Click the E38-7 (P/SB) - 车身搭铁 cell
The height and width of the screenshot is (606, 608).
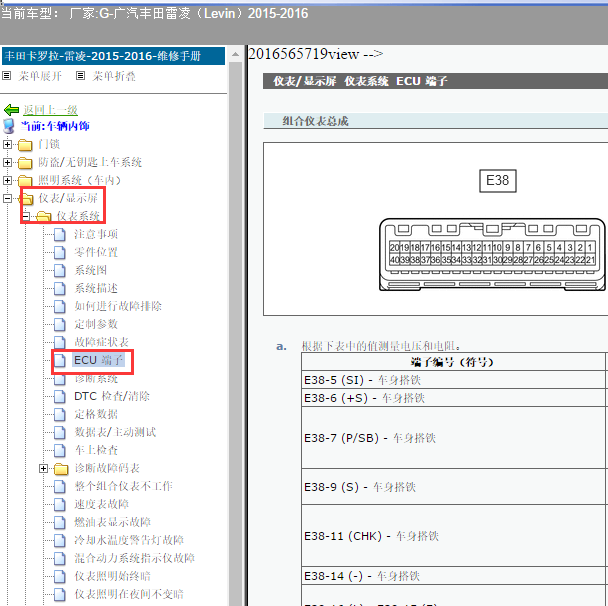coord(453,438)
